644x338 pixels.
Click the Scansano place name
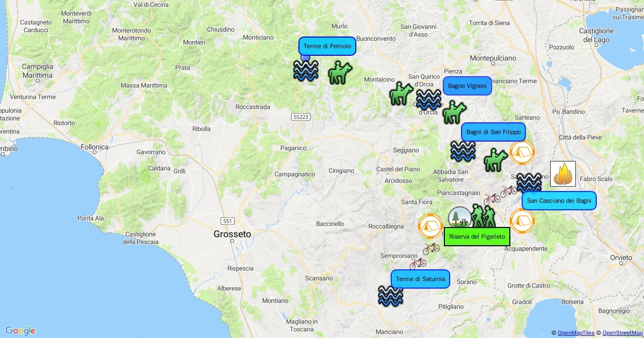319,278
